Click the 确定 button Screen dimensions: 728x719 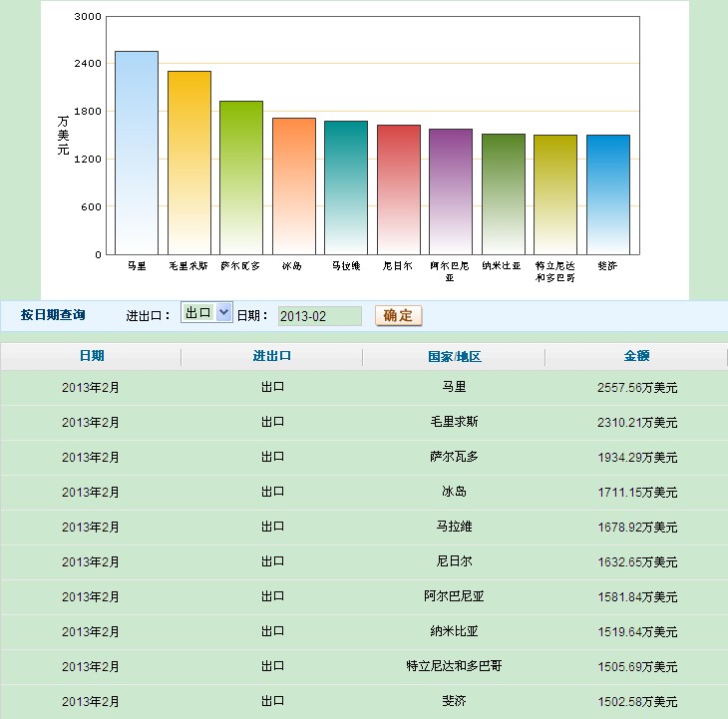coord(398,316)
